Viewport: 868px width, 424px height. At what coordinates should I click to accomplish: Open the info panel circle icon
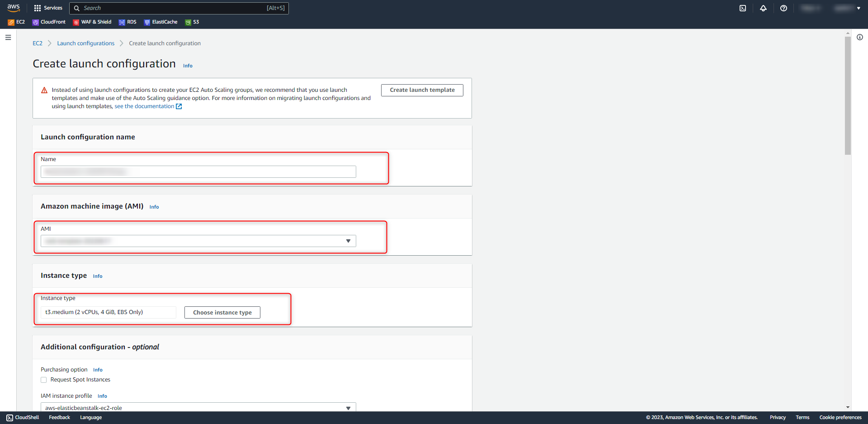pos(860,37)
